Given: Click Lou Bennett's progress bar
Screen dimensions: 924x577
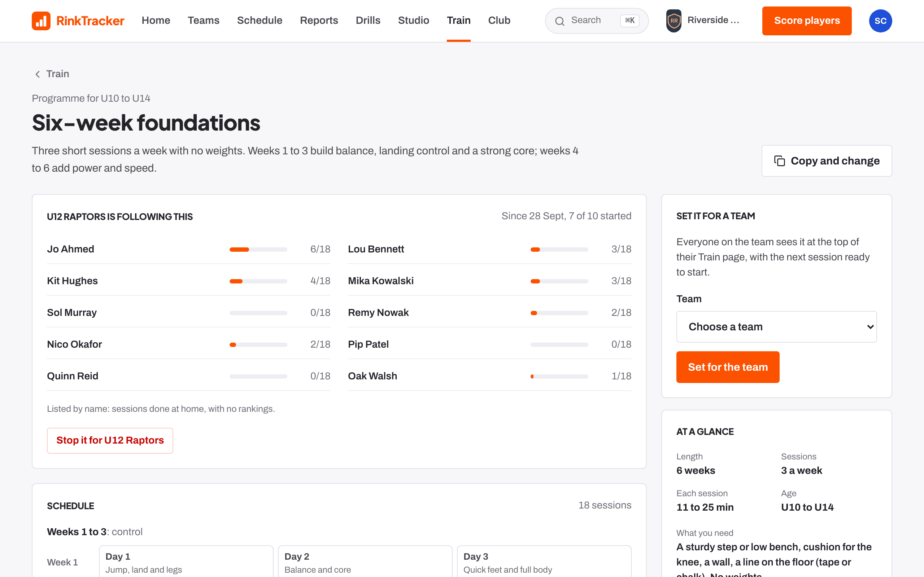Looking at the screenshot, I should (x=559, y=250).
